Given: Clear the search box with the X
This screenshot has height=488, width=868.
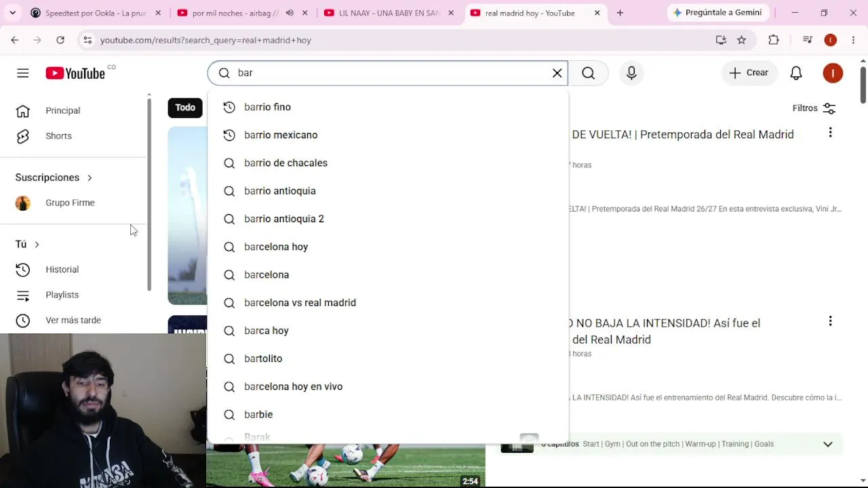Looking at the screenshot, I should pos(557,73).
